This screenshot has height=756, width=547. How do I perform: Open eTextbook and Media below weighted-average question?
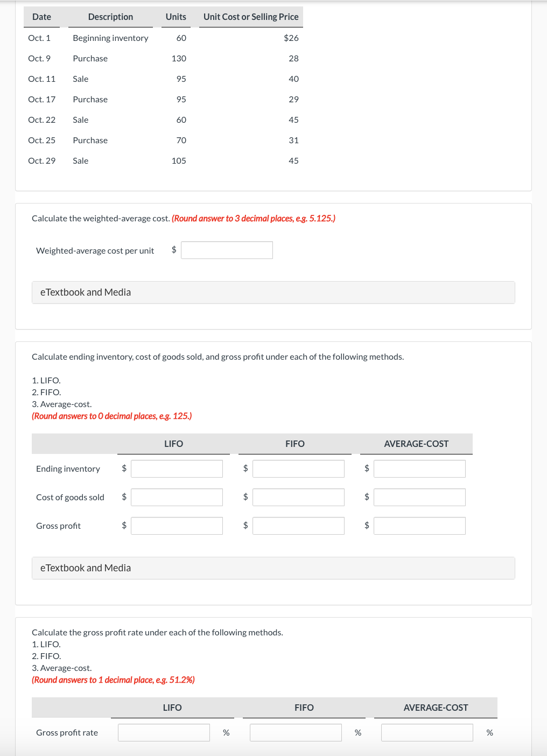click(86, 292)
